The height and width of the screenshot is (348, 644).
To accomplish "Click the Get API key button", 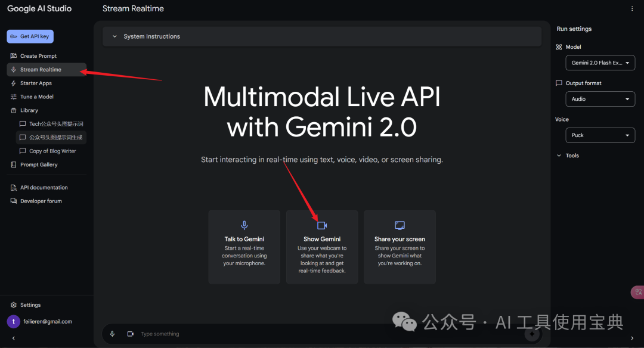I will 30,36.
